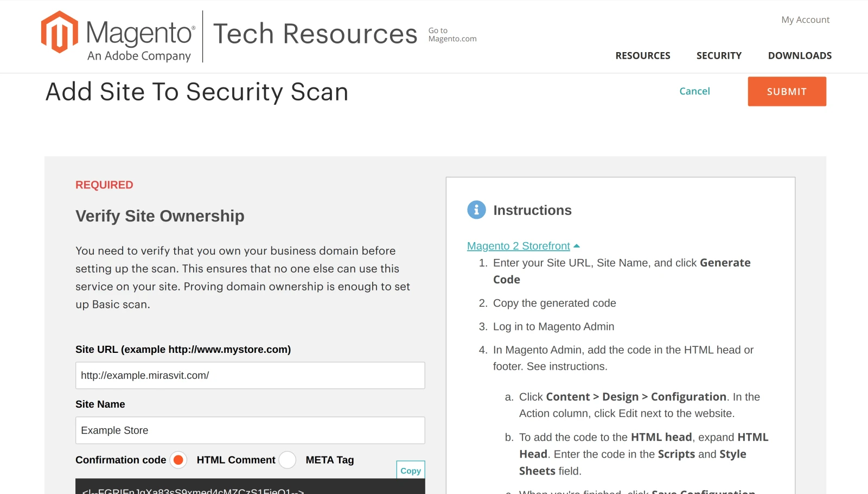The width and height of the screenshot is (868, 494).
Task: Select the HTML Comment radio button
Action: [178, 460]
